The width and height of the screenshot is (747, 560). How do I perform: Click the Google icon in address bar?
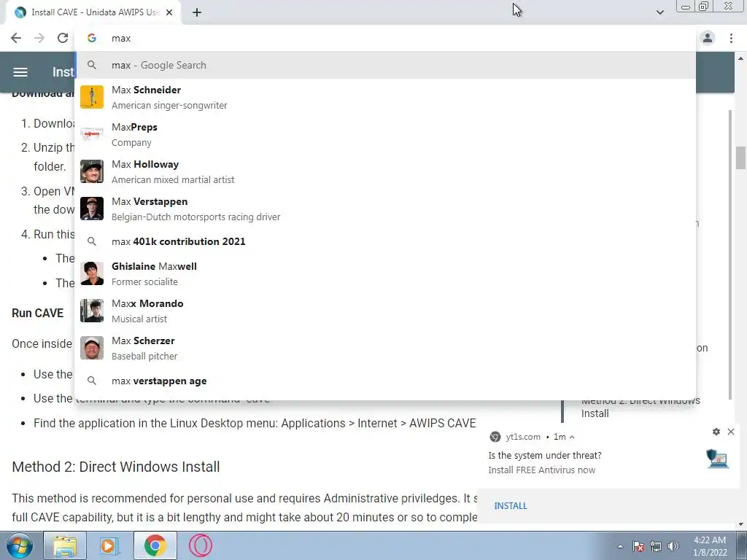92,38
